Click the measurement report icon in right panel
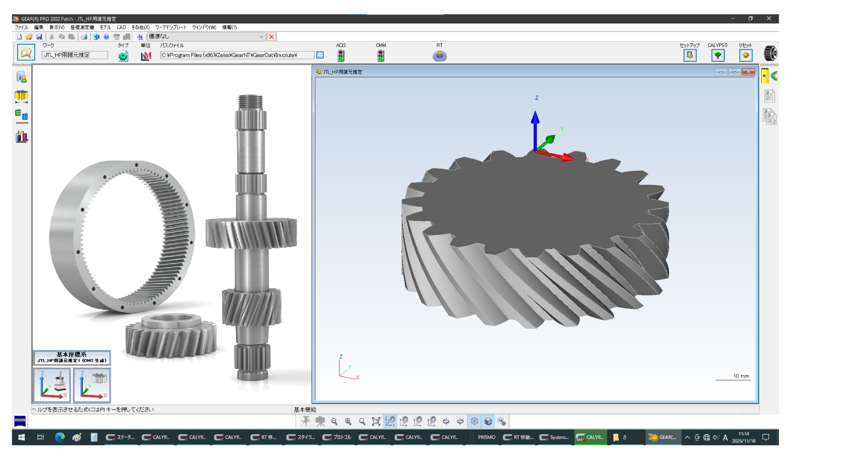This screenshot has width=868, height=463. click(x=769, y=95)
